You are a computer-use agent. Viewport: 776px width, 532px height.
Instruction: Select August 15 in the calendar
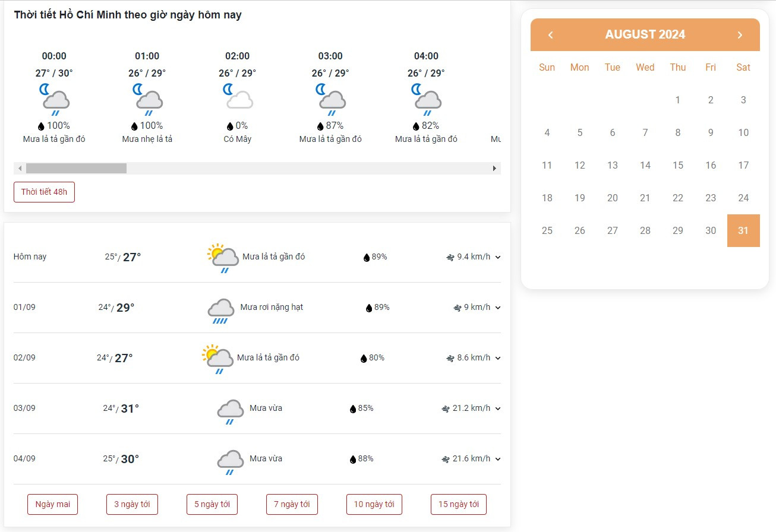(678, 165)
